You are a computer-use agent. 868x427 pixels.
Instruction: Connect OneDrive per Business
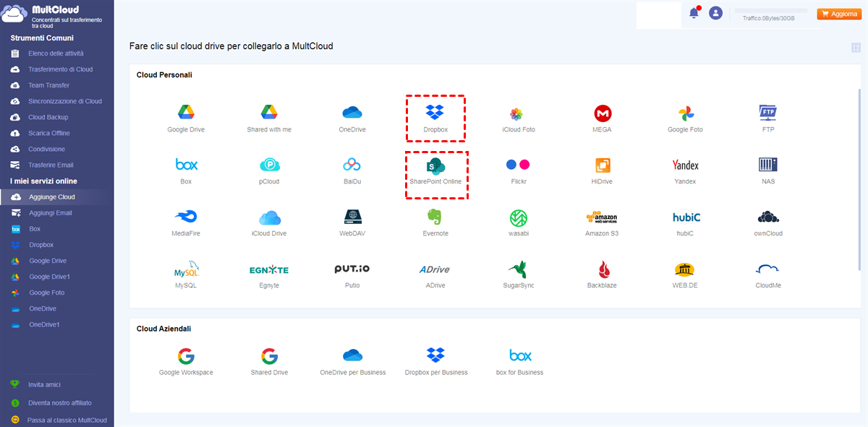coord(352,355)
